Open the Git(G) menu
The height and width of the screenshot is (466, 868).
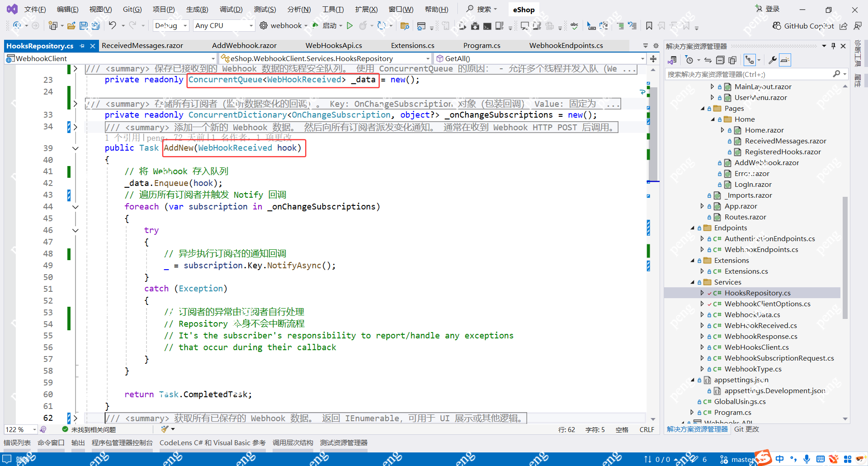click(132, 10)
